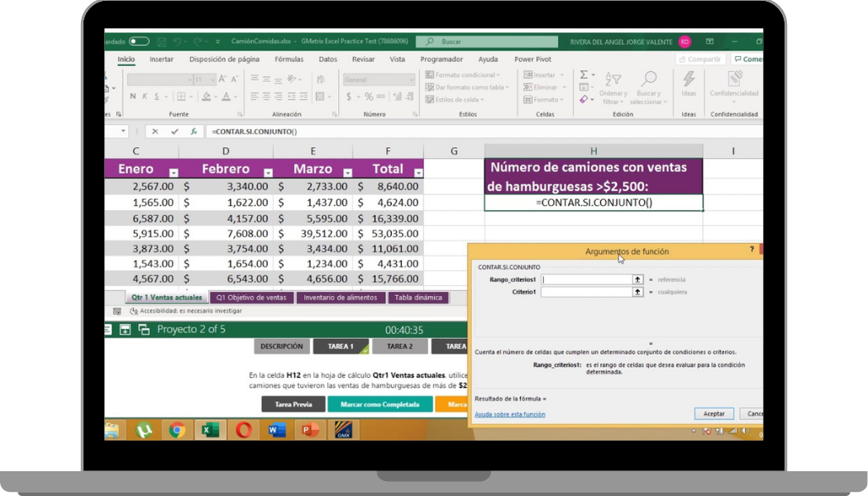
Task: Open the Fórmulas ribbon tab
Action: [x=289, y=60]
